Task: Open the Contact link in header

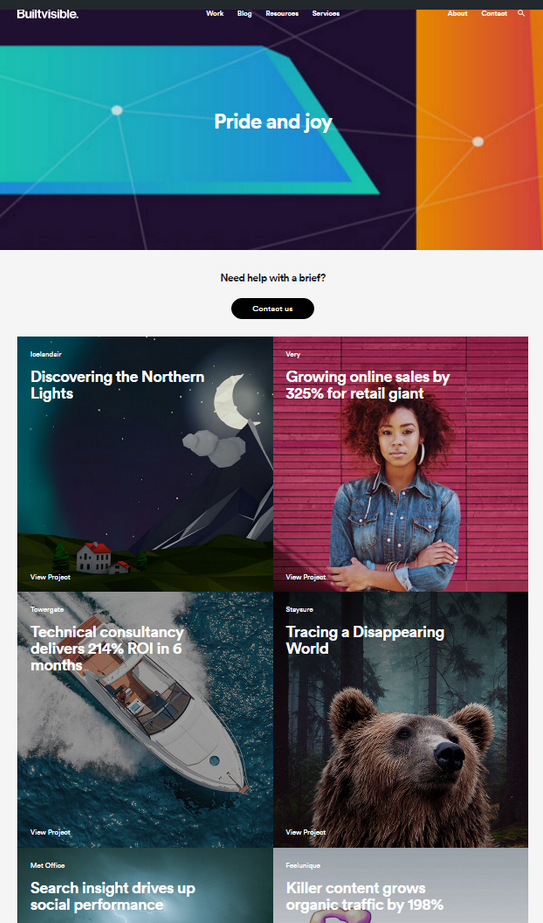Action: pyautogui.click(x=494, y=13)
